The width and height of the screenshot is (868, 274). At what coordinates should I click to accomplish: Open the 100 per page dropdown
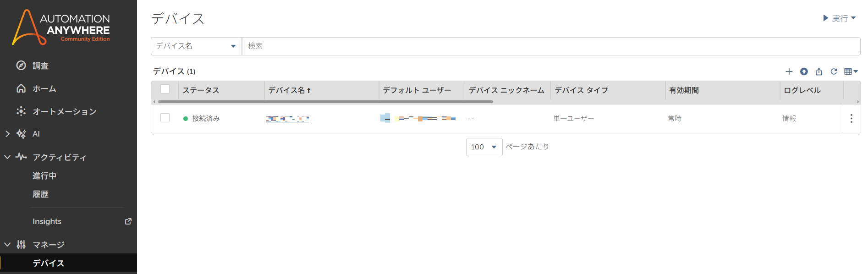pos(483,147)
